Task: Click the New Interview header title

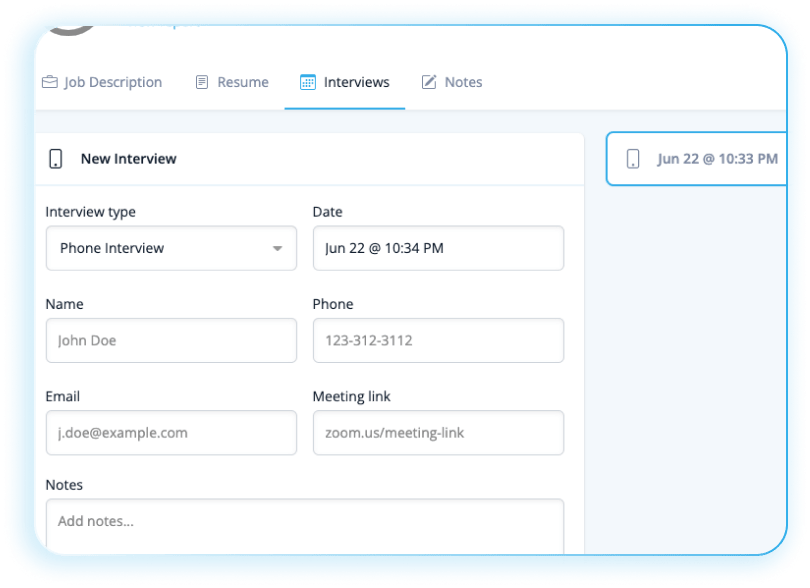Action: pyautogui.click(x=128, y=159)
